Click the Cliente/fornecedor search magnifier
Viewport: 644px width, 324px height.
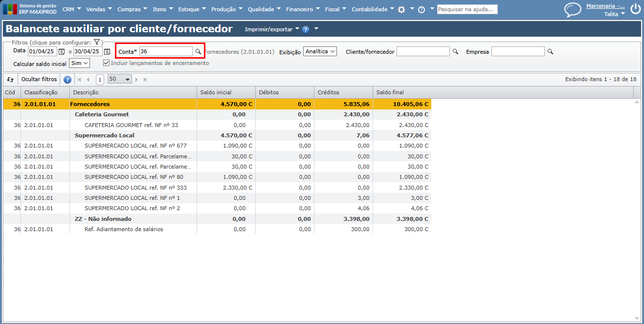(x=455, y=51)
